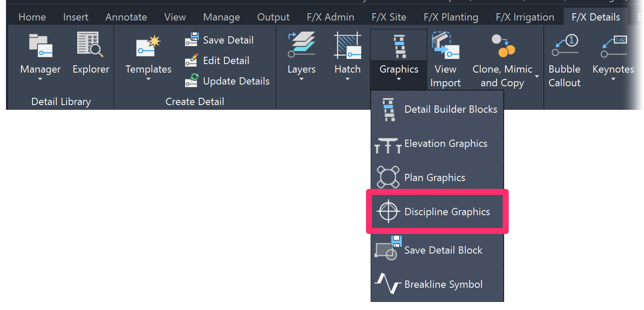Choose Discipline Graphics menu label
Screen dimensions: 644x310
coord(447,212)
